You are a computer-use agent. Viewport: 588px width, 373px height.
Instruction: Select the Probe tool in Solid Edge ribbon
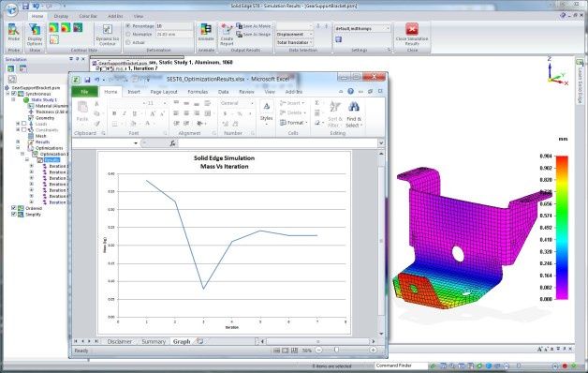pos(13,33)
